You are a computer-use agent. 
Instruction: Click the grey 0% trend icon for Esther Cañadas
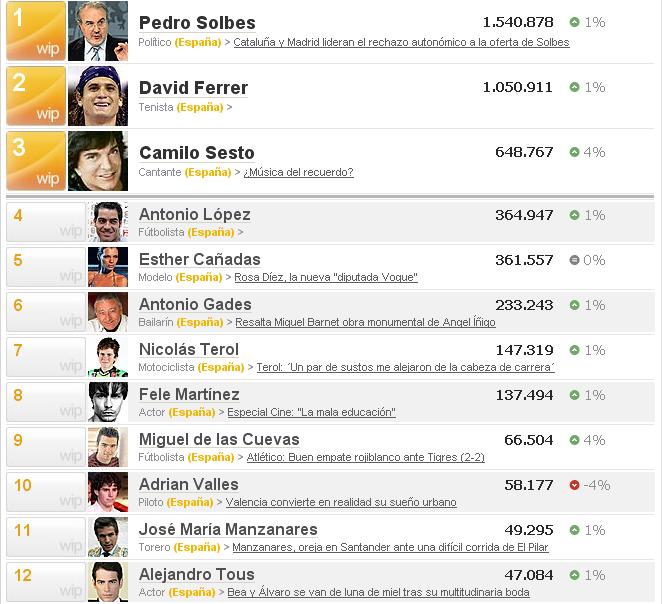click(574, 260)
